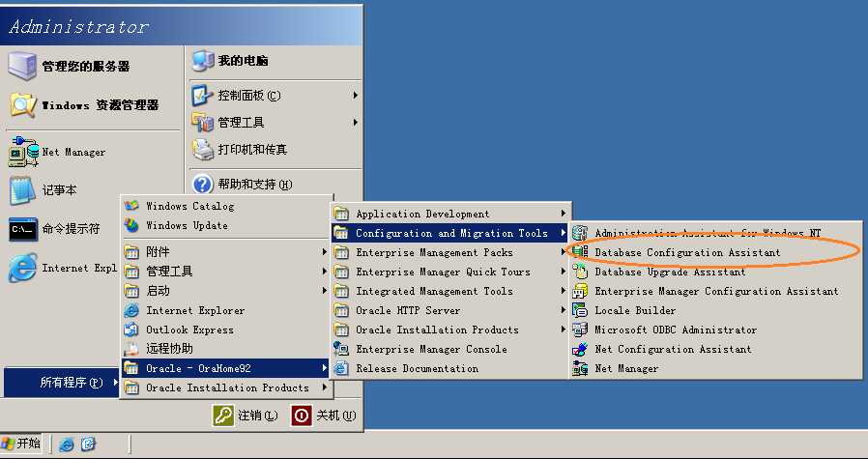Image resolution: width=868 pixels, height=459 pixels.
Task: Open 管理工具 in the programs list
Action: point(226,272)
